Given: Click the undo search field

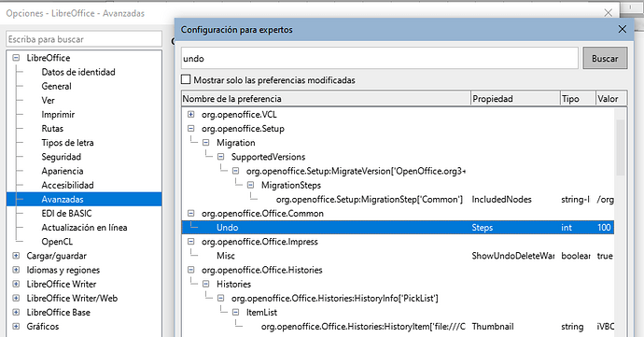Looking at the screenshot, I should tap(380, 59).
